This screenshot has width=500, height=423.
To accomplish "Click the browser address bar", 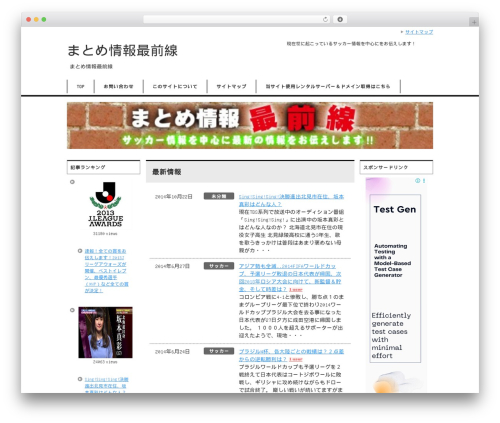I will click(x=237, y=19).
